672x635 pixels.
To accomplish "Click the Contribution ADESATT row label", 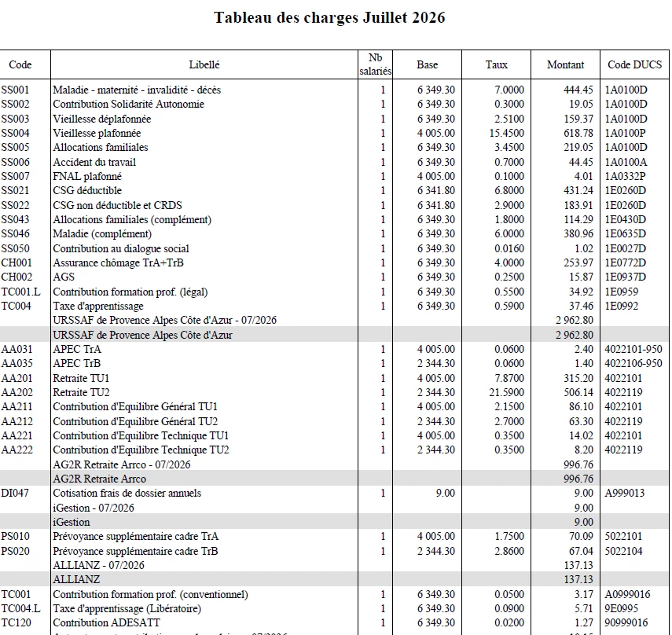I will tap(106, 622).
